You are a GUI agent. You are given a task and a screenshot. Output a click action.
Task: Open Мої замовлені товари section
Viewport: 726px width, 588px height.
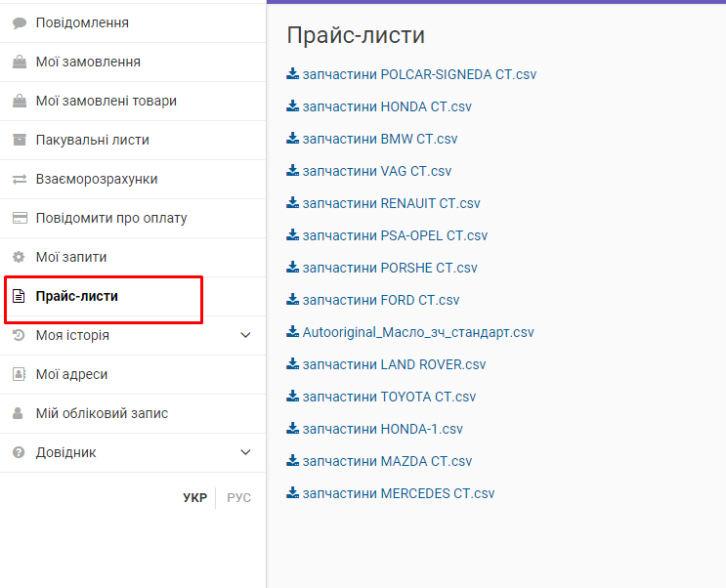point(133,101)
